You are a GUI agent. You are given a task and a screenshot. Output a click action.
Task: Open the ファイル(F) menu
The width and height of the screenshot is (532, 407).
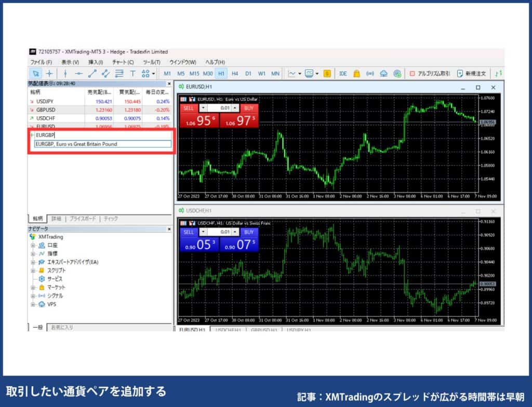41,62
